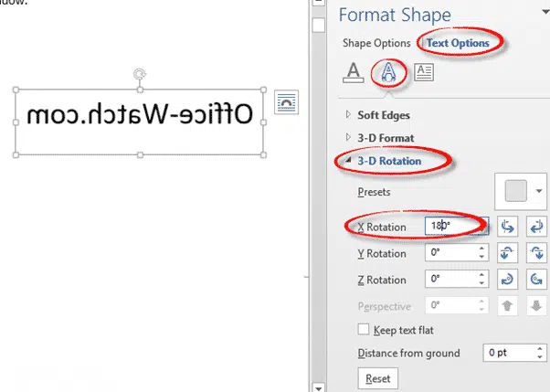
Task: Rotate Y down icon button
Action: (536, 253)
